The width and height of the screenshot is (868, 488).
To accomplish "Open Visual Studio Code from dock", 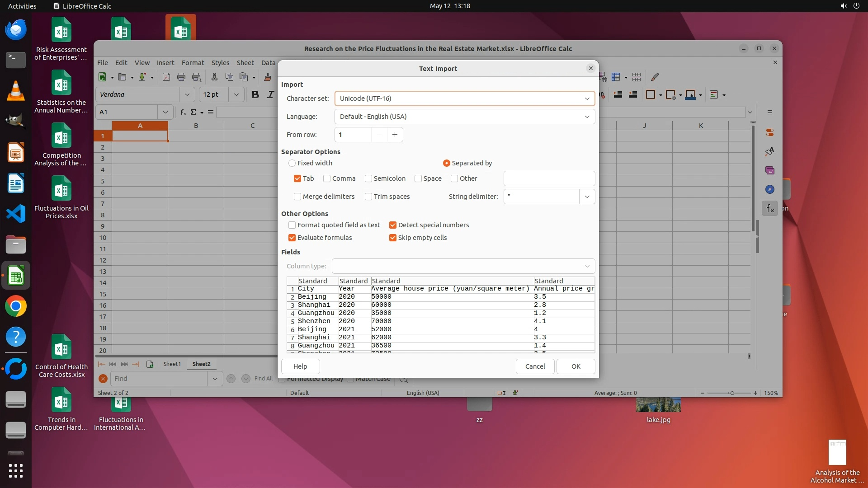I will 16,214.
